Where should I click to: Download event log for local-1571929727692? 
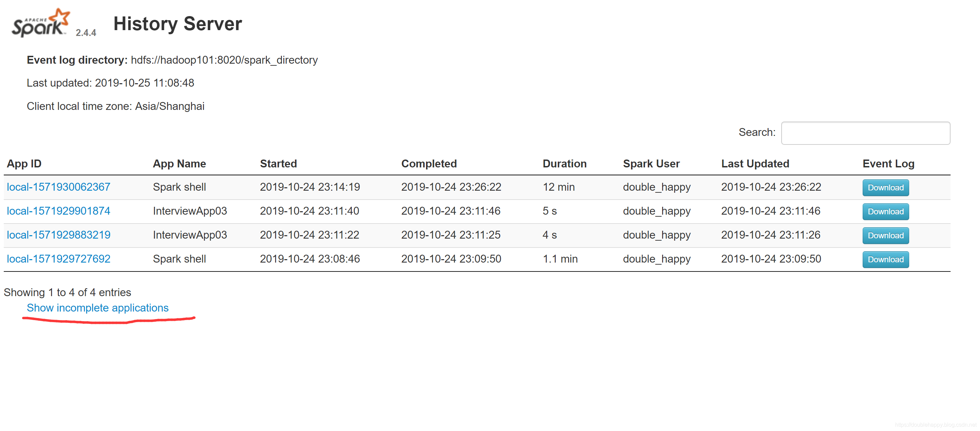pos(885,260)
